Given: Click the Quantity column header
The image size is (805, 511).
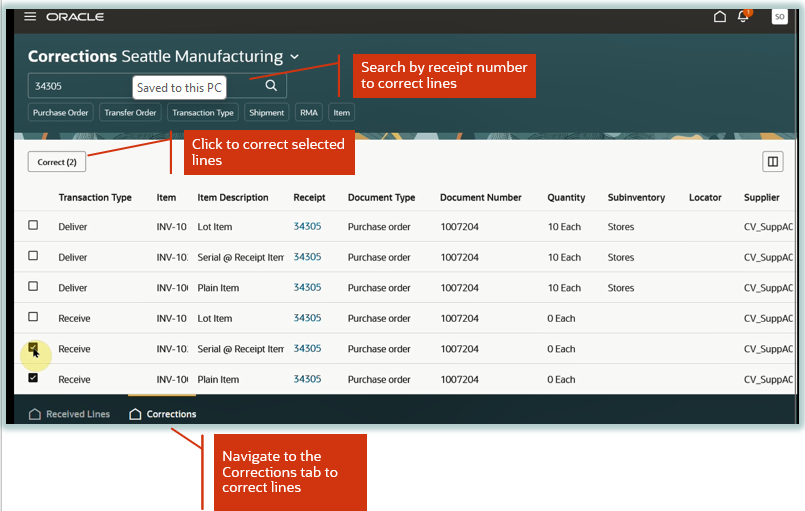Looking at the screenshot, I should tap(566, 197).
